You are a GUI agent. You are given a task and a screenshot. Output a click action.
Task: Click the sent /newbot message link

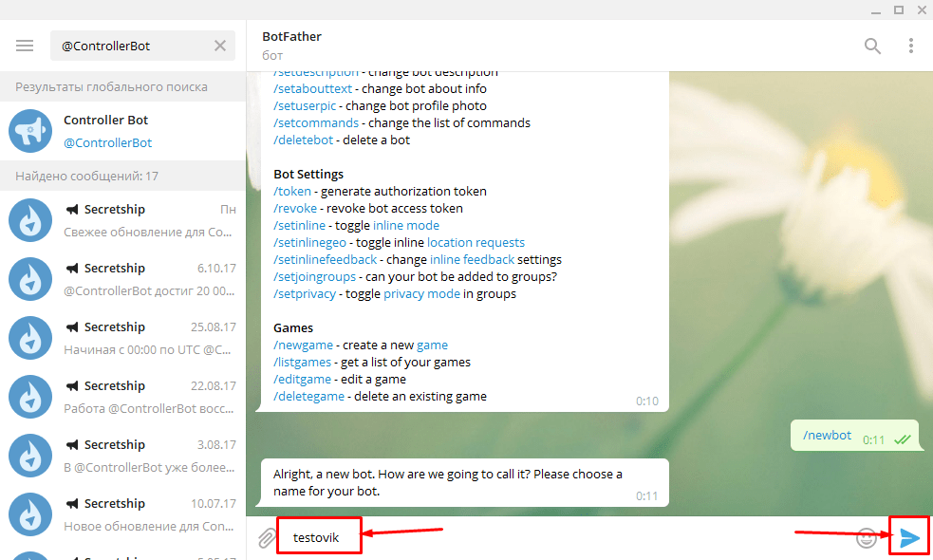point(827,435)
